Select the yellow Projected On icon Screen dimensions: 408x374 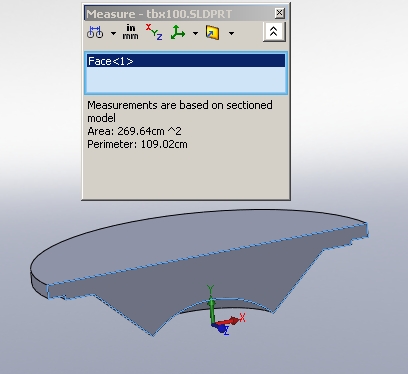213,33
